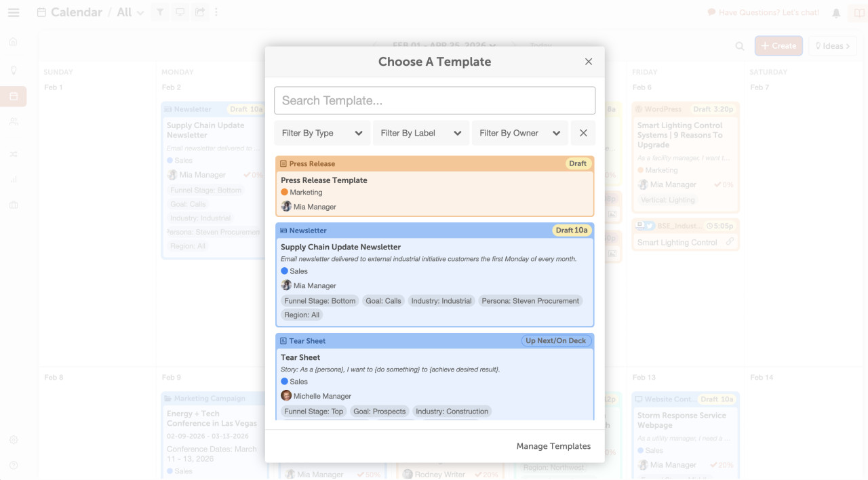The height and width of the screenshot is (480, 868).
Task: Open the notifications bell
Action: click(836, 13)
